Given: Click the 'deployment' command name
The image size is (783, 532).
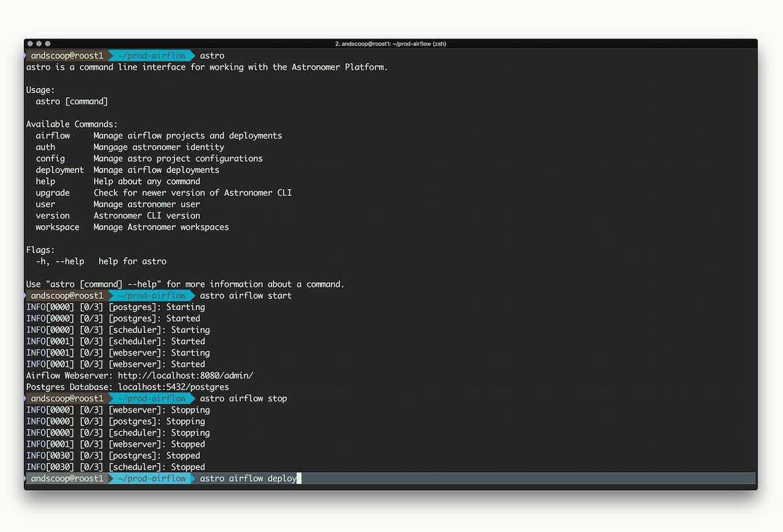Looking at the screenshot, I should (60, 170).
